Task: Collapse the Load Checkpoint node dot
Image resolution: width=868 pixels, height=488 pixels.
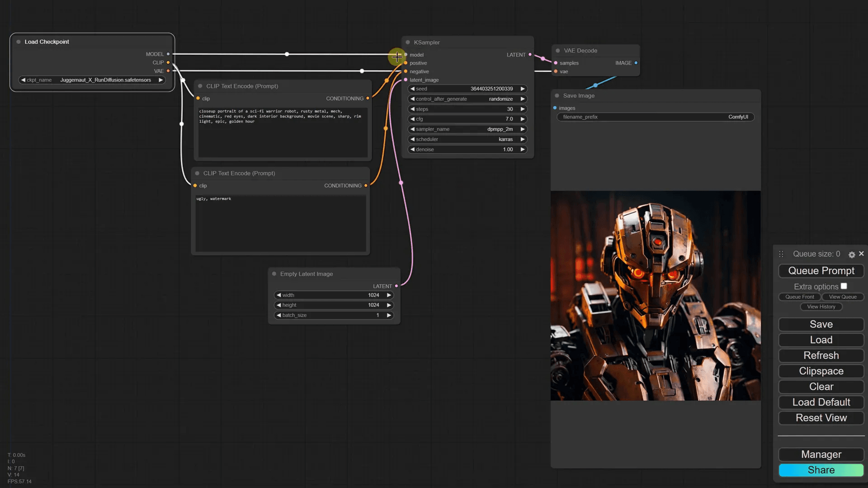Action: (x=19, y=42)
